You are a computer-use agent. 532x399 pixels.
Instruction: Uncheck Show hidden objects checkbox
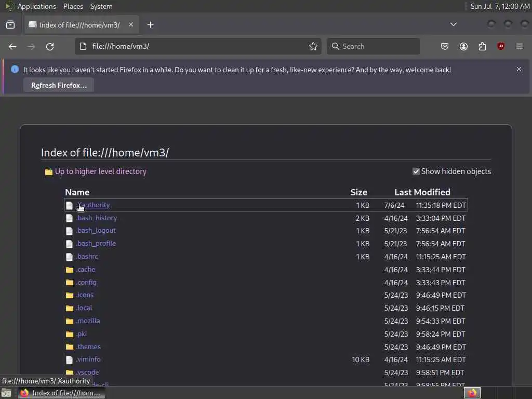pos(416,171)
